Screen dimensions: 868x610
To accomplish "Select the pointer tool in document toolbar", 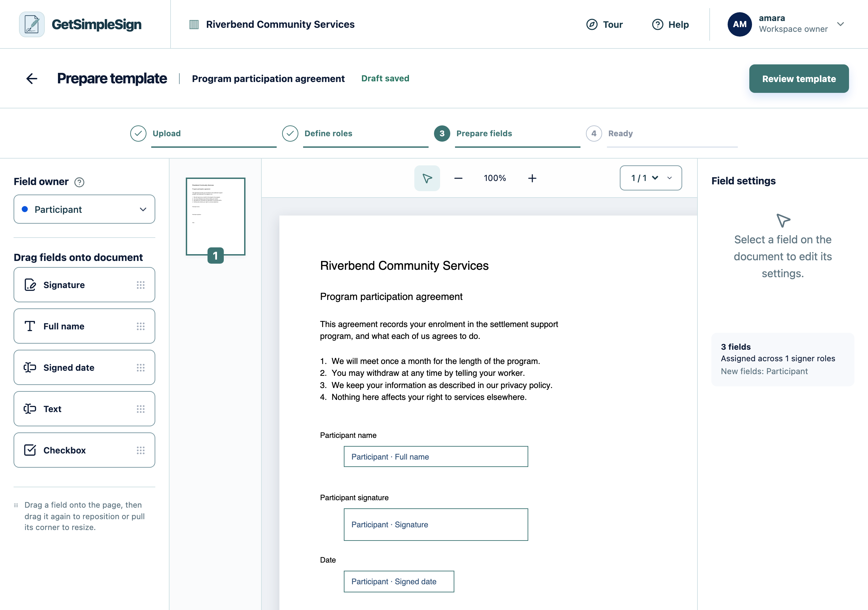I will [x=427, y=178].
